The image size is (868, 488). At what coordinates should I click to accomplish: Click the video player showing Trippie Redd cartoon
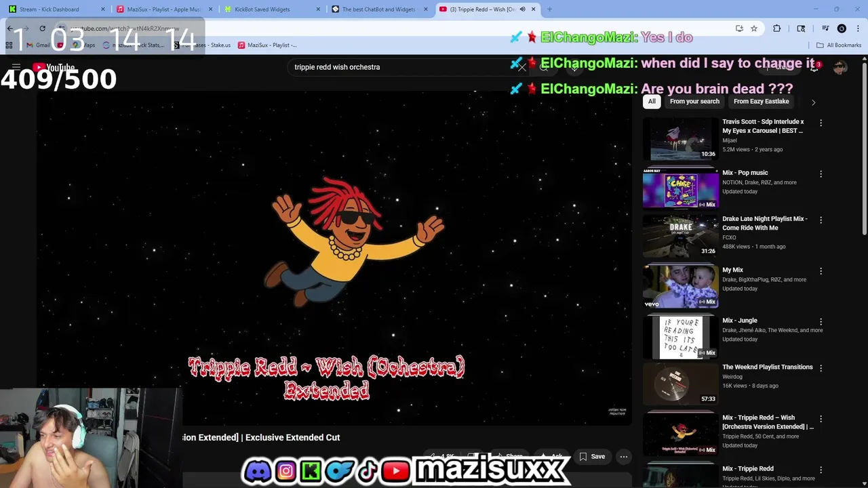334,258
